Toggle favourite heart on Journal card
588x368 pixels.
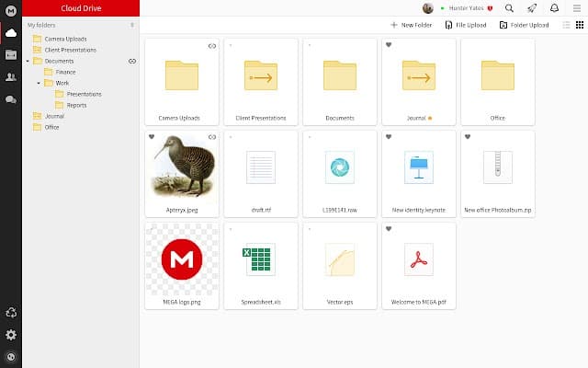click(389, 45)
